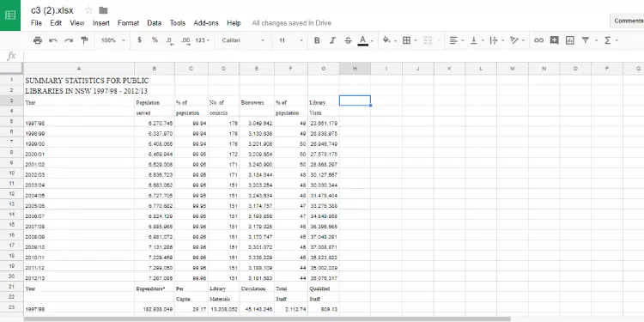The image size is (644, 322).
Task: Insert a chart
Action: click(569, 40)
